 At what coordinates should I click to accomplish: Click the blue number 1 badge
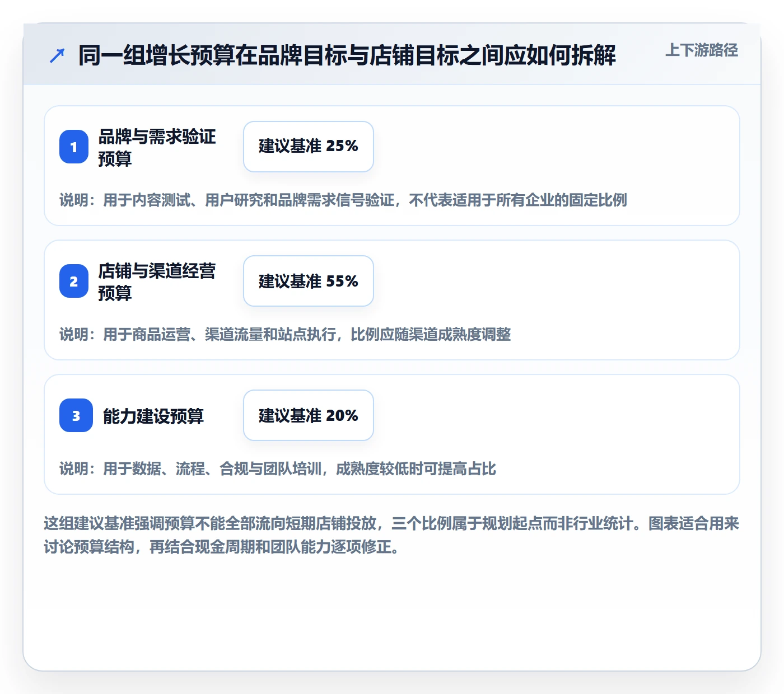click(74, 147)
